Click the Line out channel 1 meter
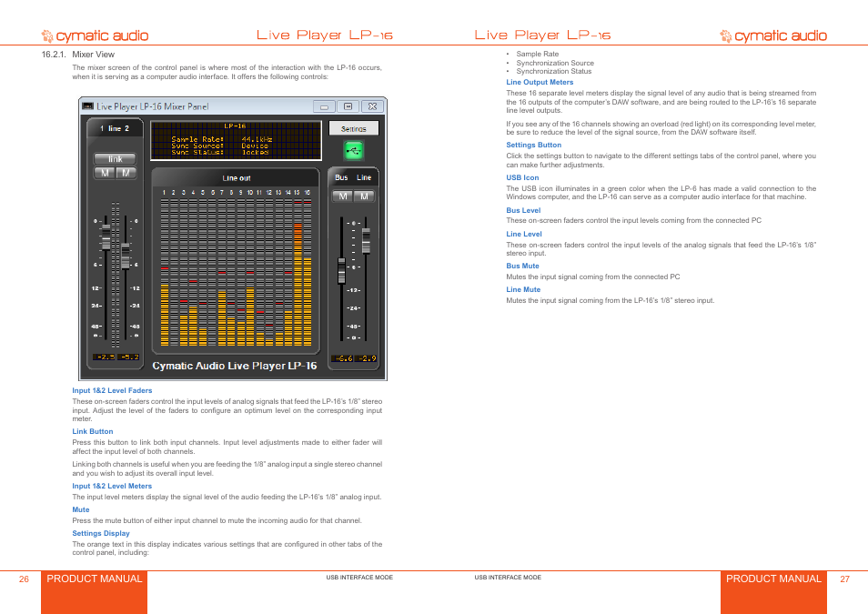This screenshot has width=868, height=614. (165, 272)
